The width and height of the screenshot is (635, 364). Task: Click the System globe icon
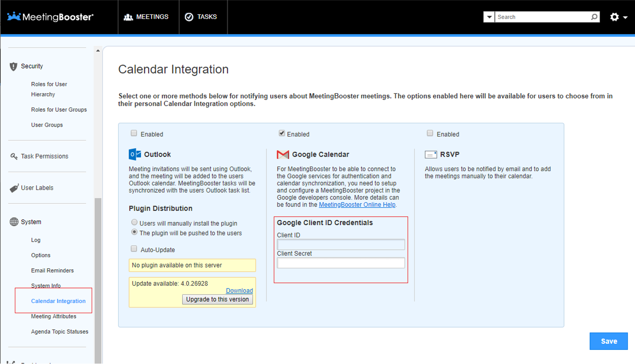(x=13, y=221)
